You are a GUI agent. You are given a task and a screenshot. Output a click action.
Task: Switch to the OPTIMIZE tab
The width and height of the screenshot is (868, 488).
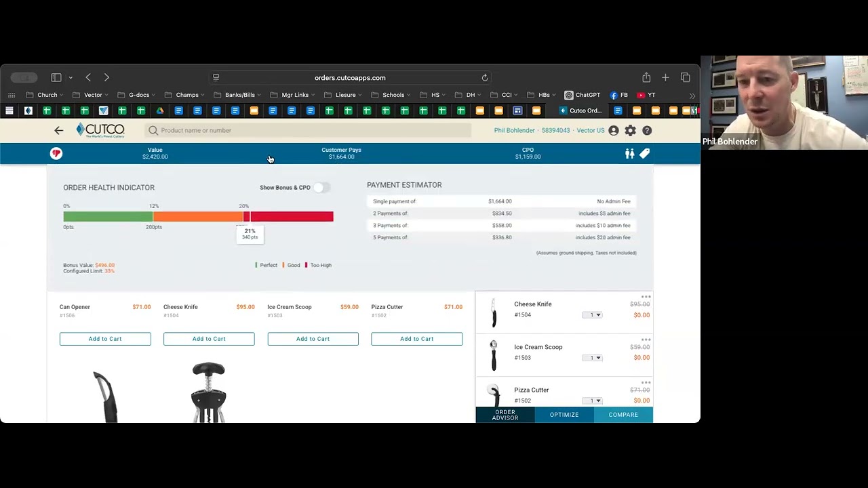(564, 415)
